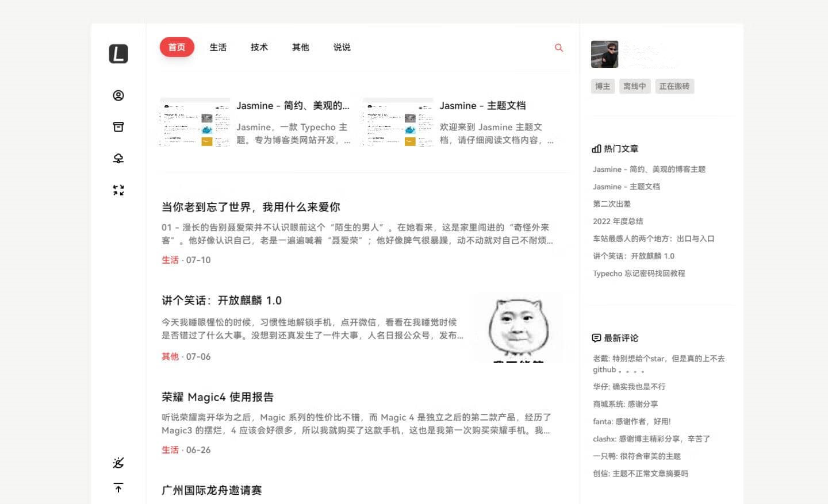Open article 当你老到忘了世界，我用什么来爱你
The width and height of the screenshot is (828, 504).
pos(251,207)
